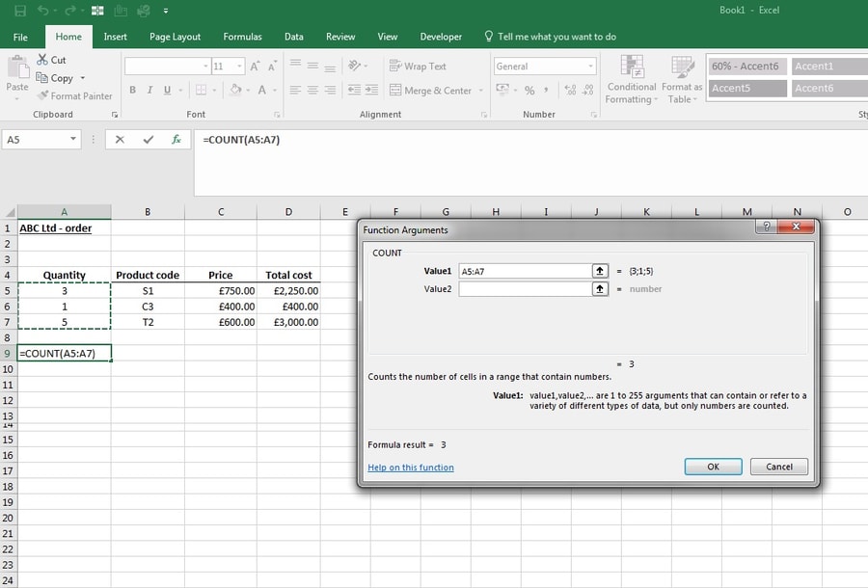Open the Number group dialog launcher
This screenshot has width=868, height=588.
(x=593, y=115)
